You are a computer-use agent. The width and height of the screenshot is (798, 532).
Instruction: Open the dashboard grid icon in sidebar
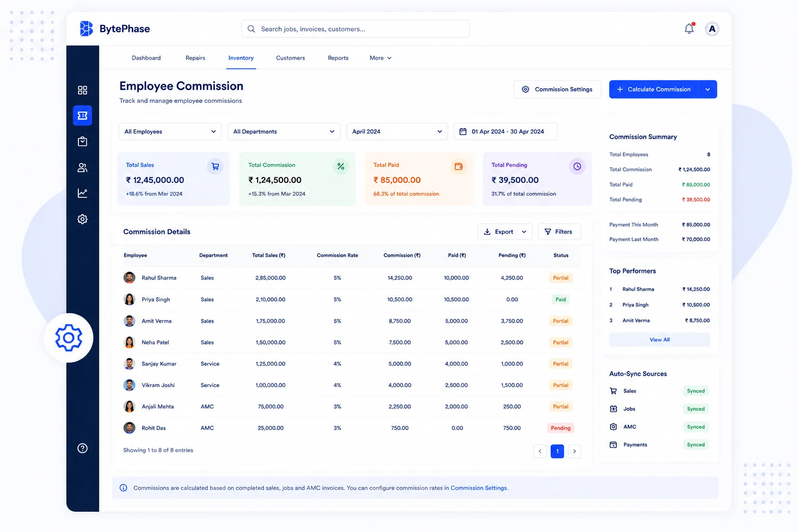click(82, 90)
